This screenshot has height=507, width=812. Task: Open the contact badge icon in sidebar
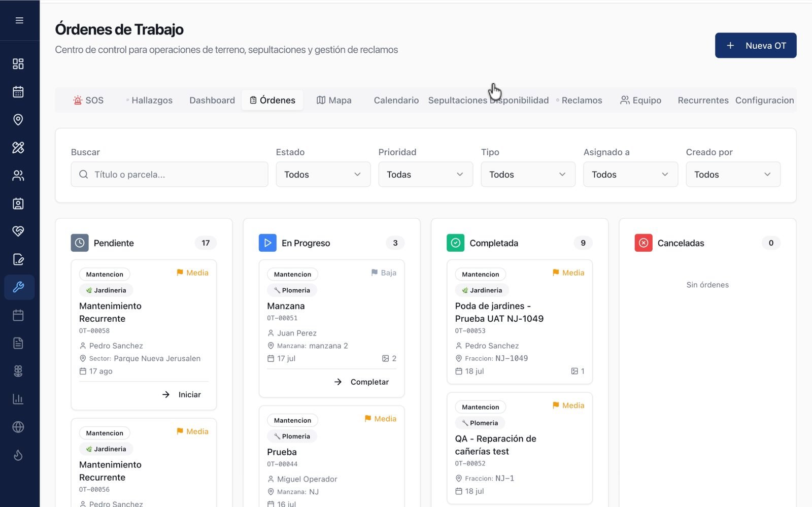point(18,204)
